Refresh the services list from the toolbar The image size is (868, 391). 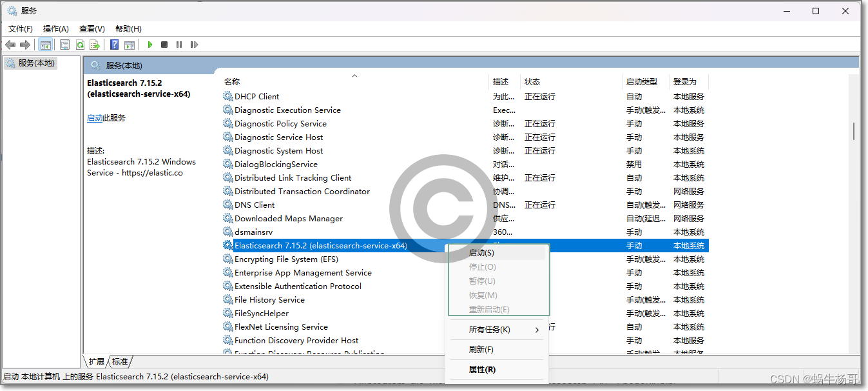[x=79, y=44]
